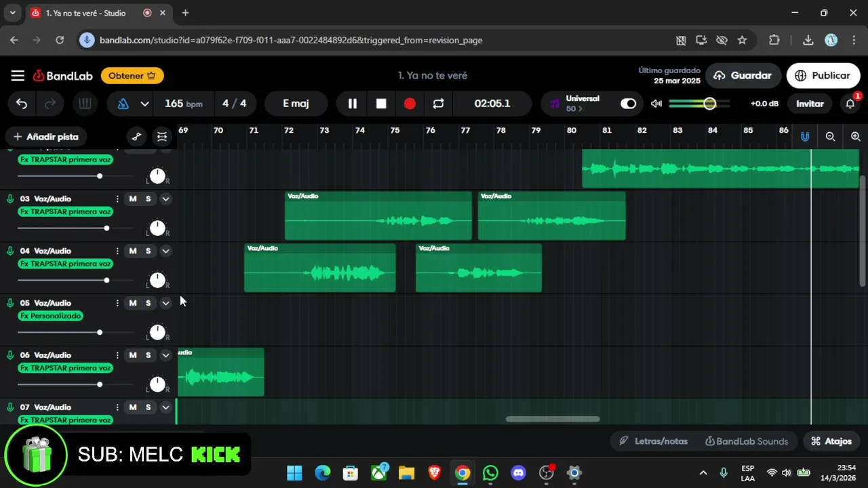Zoom out the timeline
The height and width of the screenshot is (488, 868).
point(830,137)
